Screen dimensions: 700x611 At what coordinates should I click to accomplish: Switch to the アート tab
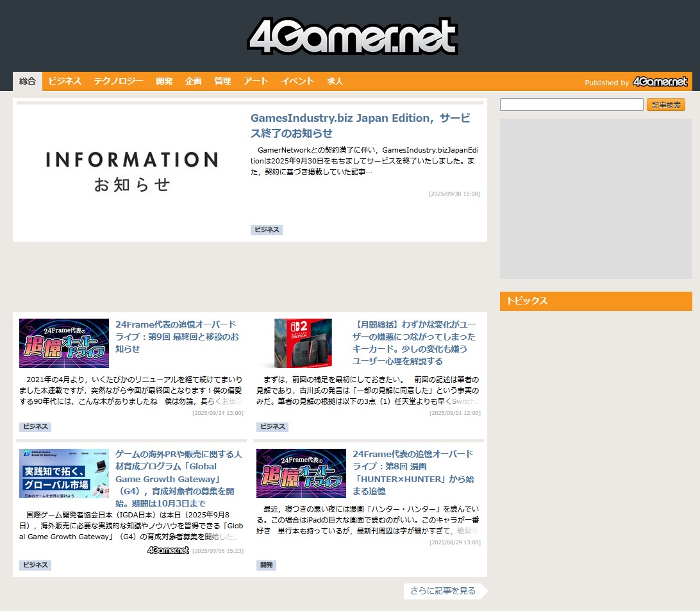pyautogui.click(x=256, y=81)
